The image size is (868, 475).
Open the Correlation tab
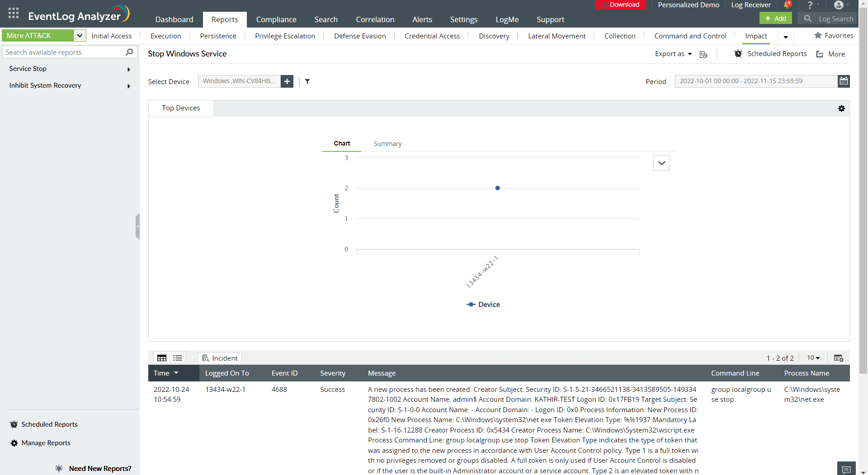(x=375, y=19)
